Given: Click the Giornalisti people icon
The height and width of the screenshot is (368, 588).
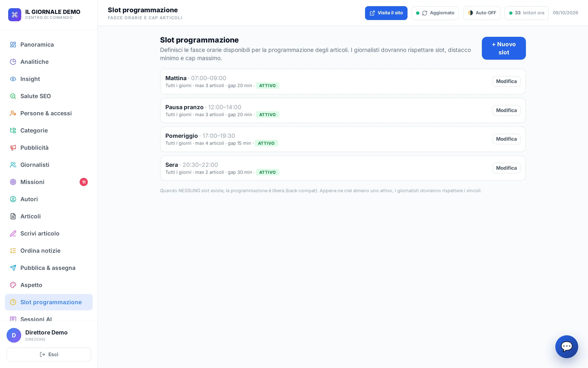Looking at the screenshot, I should (13, 165).
